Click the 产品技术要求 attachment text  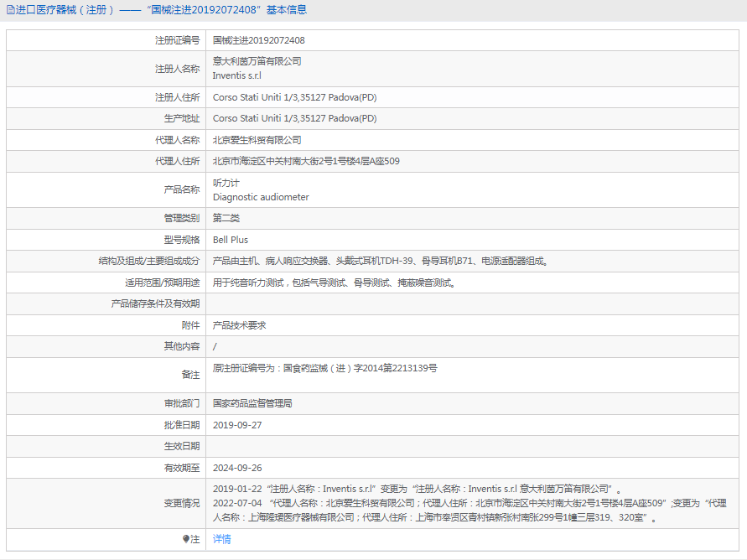point(239,325)
